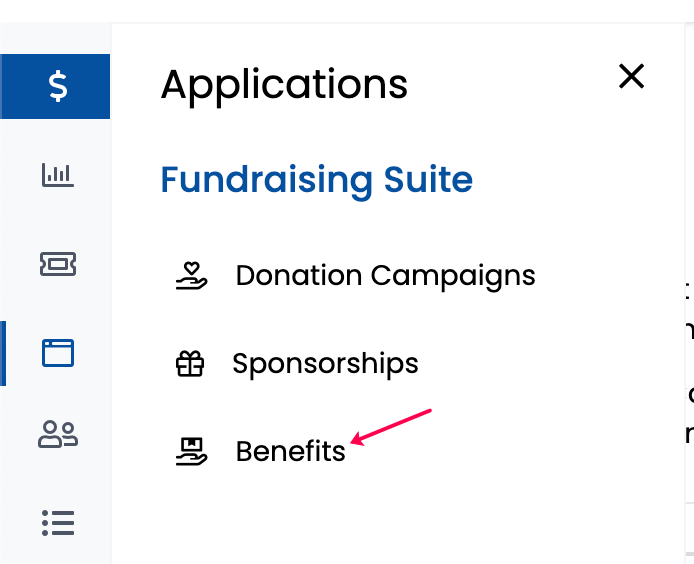Image resolution: width=694 pixels, height=564 pixels.
Task: Select the ticket icon in sidebar
Action: point(58,264)
